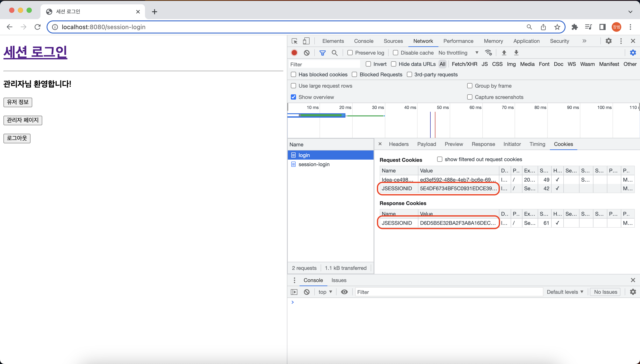640x364 pixels.
Task: Open the Chrome extensions puzzle icon
Action: pyautogui.click(x=574, y=27)
